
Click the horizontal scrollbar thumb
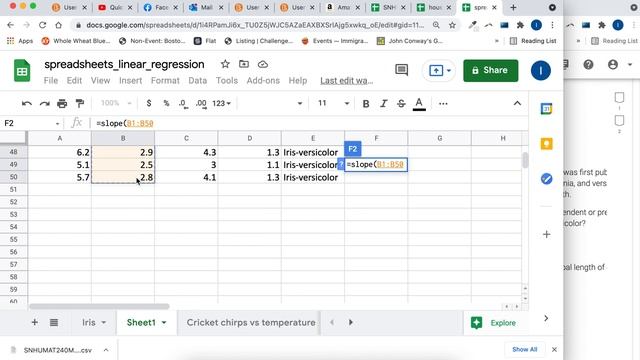99,306
